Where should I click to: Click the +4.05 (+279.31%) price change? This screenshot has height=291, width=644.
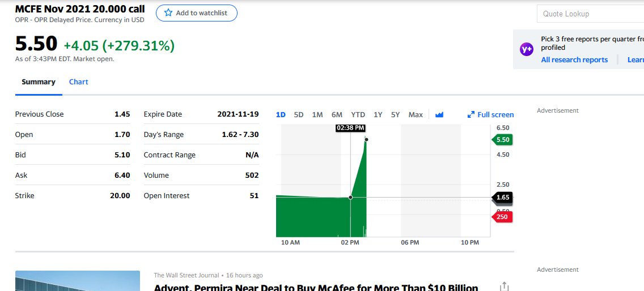(x=119, y=45)
